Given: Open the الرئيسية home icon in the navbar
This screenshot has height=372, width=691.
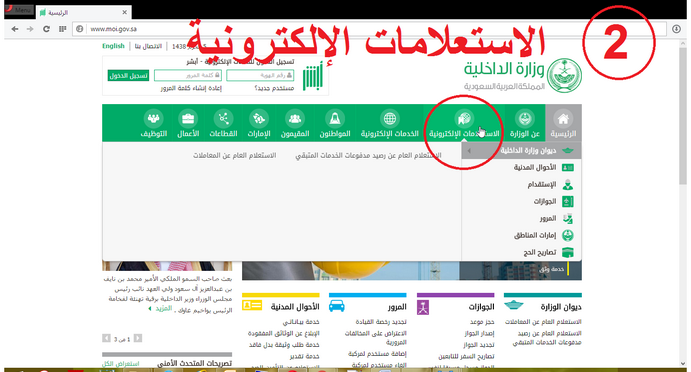Looking at the screenshot, I should pos(563,119).
